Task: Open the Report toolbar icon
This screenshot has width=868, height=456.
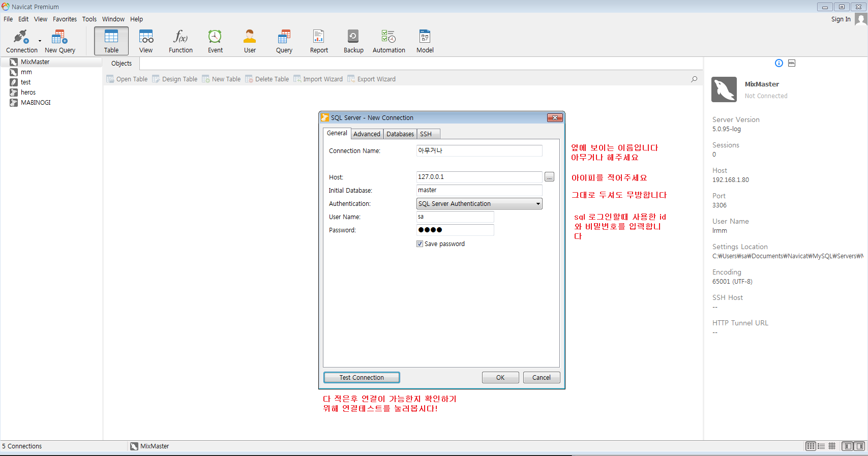Action: pos(319,41)
